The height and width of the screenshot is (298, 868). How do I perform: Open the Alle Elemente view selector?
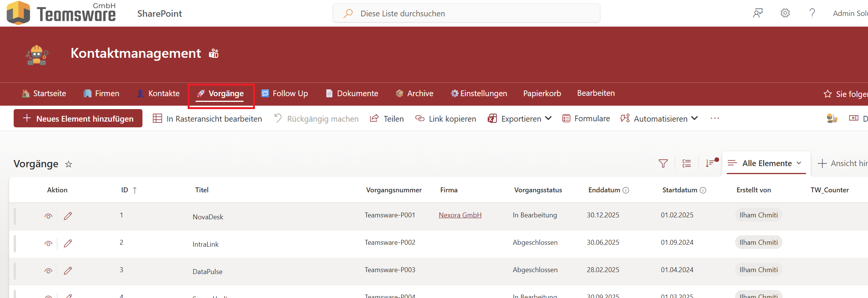767,163
